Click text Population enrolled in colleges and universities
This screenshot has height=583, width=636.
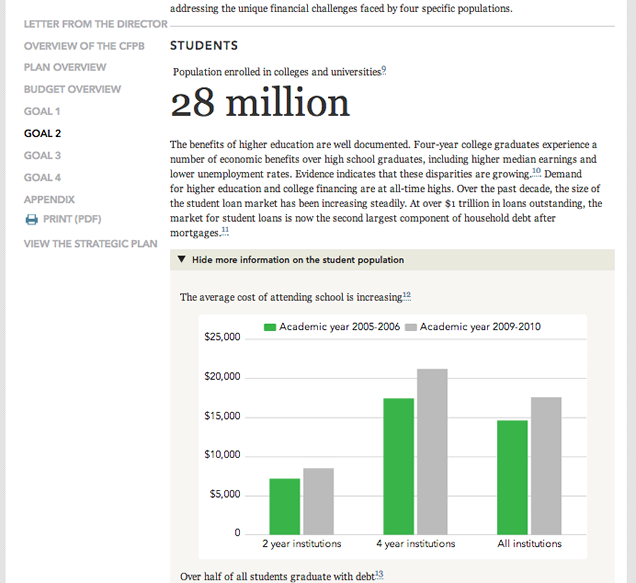[277, 72]
